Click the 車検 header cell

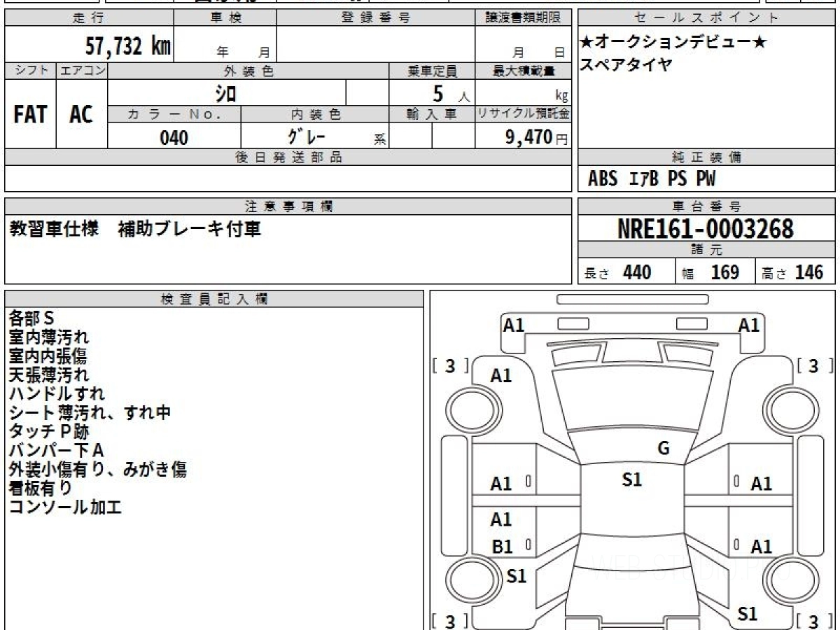click(225, 18)
